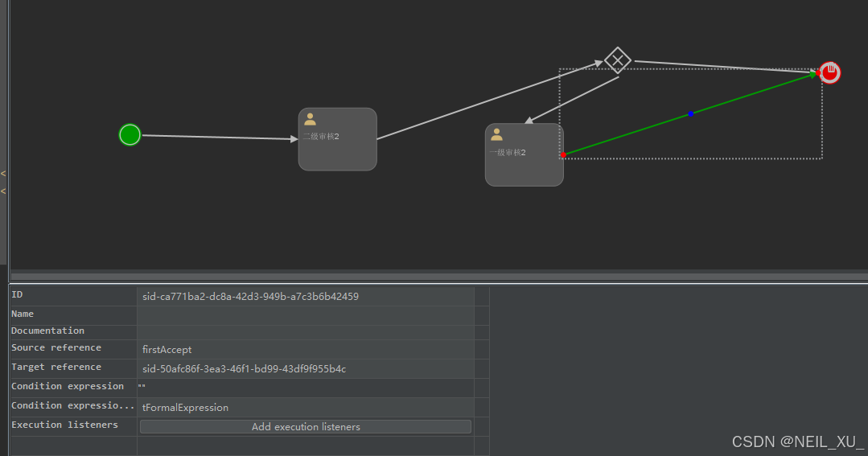
Task: Click the ID value field
Action: point(306,296)
